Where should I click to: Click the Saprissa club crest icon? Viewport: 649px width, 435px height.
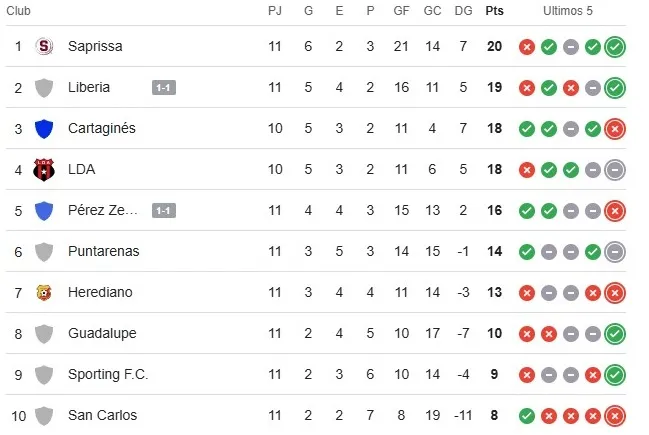[44, 46]
